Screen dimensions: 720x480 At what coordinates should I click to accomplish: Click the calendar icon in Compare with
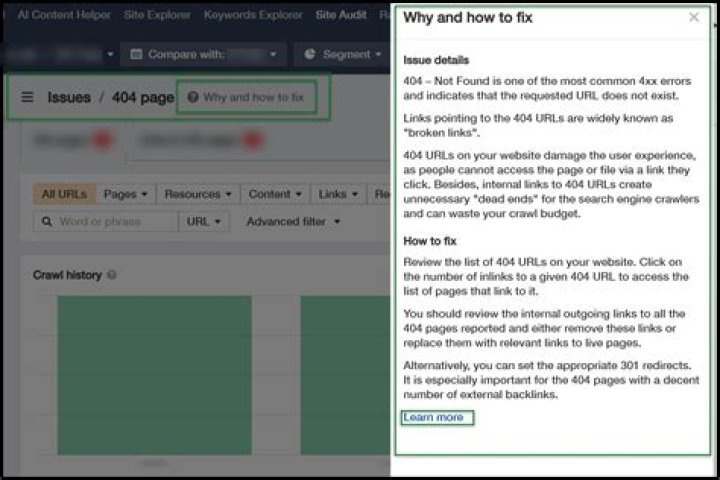(138, 54)
